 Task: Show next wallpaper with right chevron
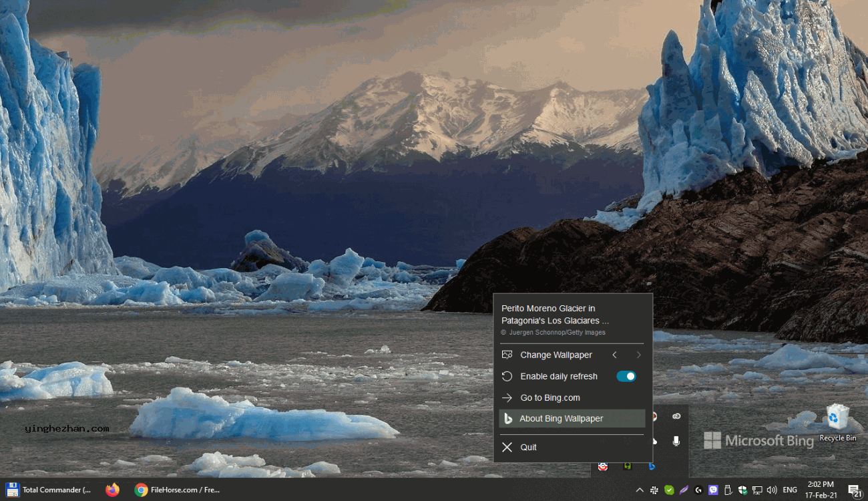[x=638, y=355]
